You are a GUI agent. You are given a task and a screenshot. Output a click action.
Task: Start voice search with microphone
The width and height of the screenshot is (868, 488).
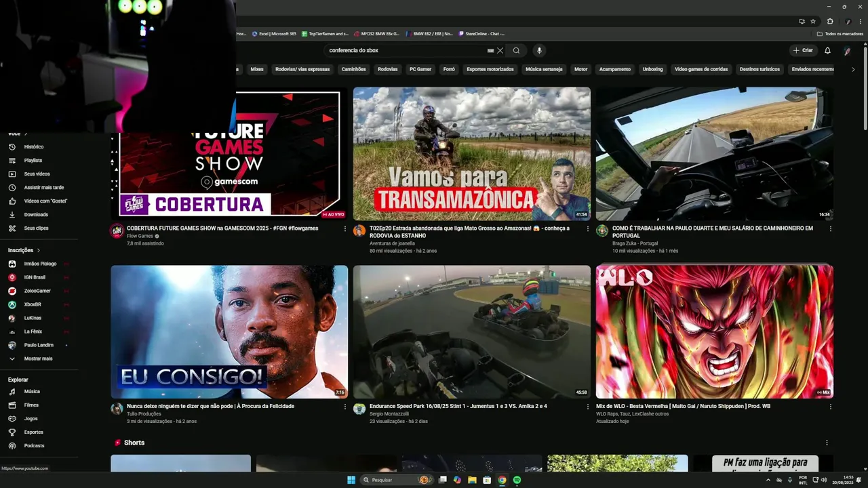click(539, 50)
